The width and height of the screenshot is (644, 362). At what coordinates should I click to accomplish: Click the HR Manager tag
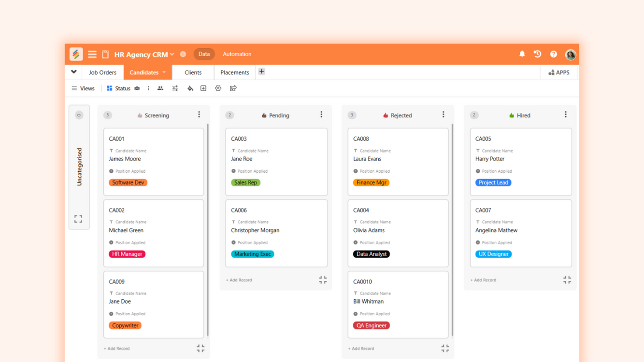[127, 254]
